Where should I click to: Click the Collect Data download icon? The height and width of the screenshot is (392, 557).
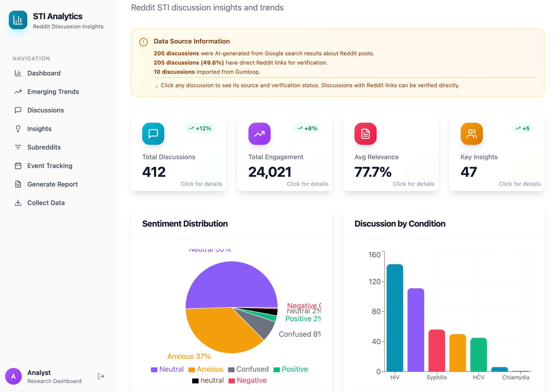click(18, 202)
